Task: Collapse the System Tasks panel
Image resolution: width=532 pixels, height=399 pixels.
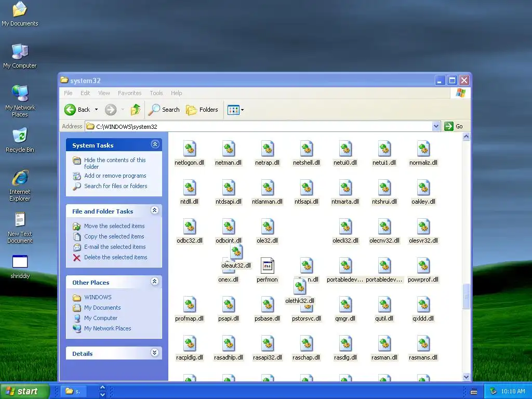Action: click(155, 144)
